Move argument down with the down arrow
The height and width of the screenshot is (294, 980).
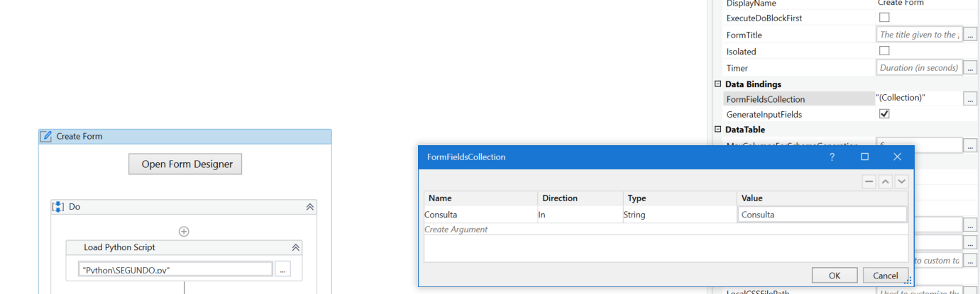[x=901, y=181]
